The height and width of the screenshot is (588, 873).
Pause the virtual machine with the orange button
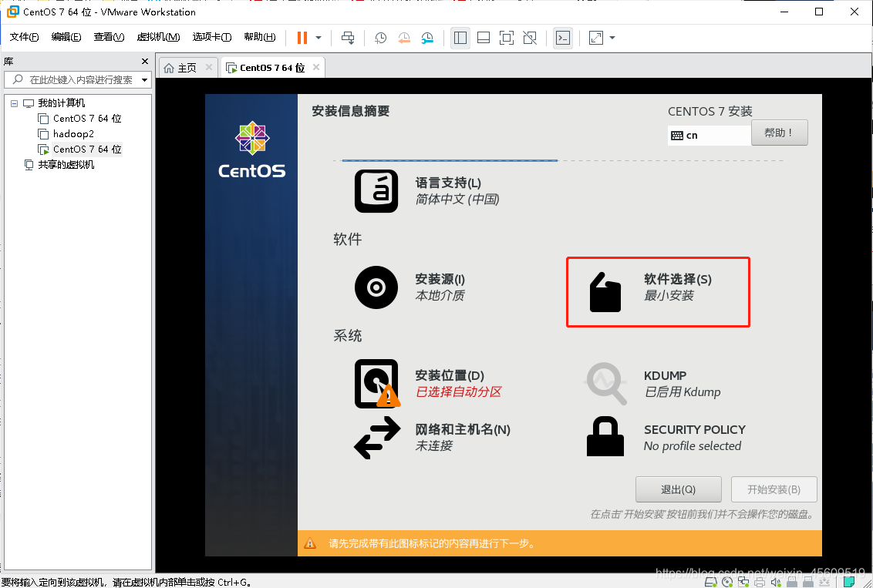pyautogui.click(x=302, y=37)
